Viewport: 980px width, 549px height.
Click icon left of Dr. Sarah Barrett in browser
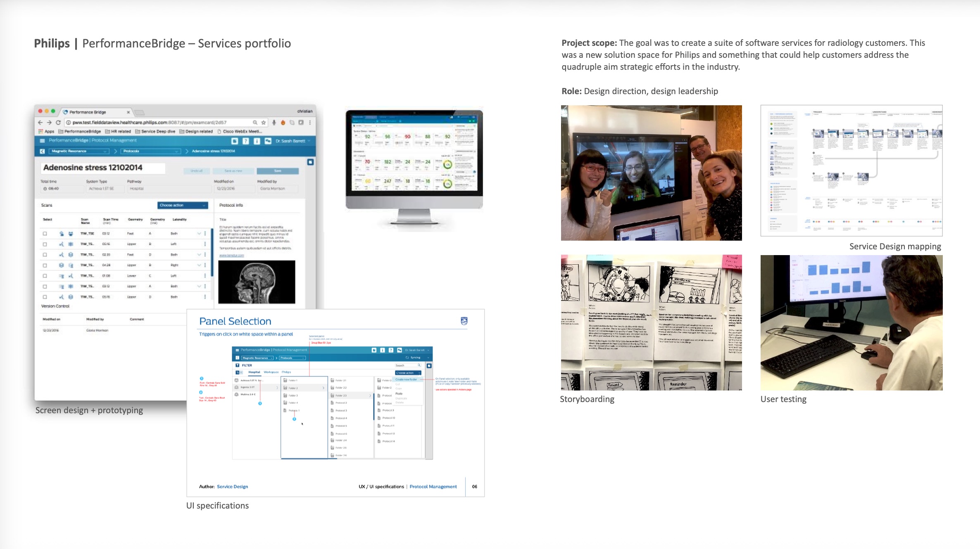pos(268,141)
